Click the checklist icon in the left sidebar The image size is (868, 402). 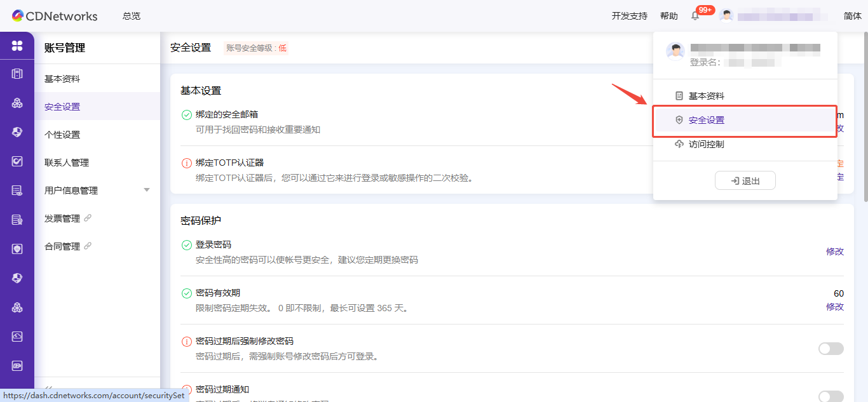point(17,162)
